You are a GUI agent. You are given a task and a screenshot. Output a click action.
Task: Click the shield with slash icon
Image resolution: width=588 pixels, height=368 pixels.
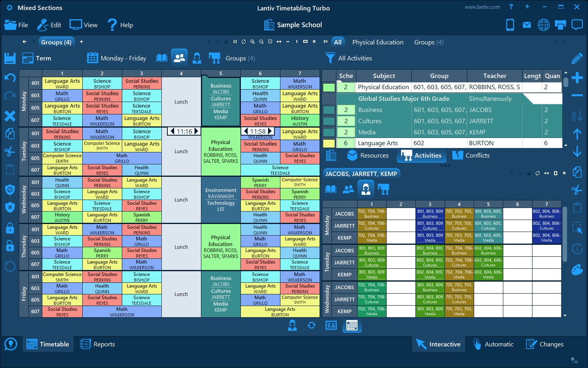click(10, 190)
